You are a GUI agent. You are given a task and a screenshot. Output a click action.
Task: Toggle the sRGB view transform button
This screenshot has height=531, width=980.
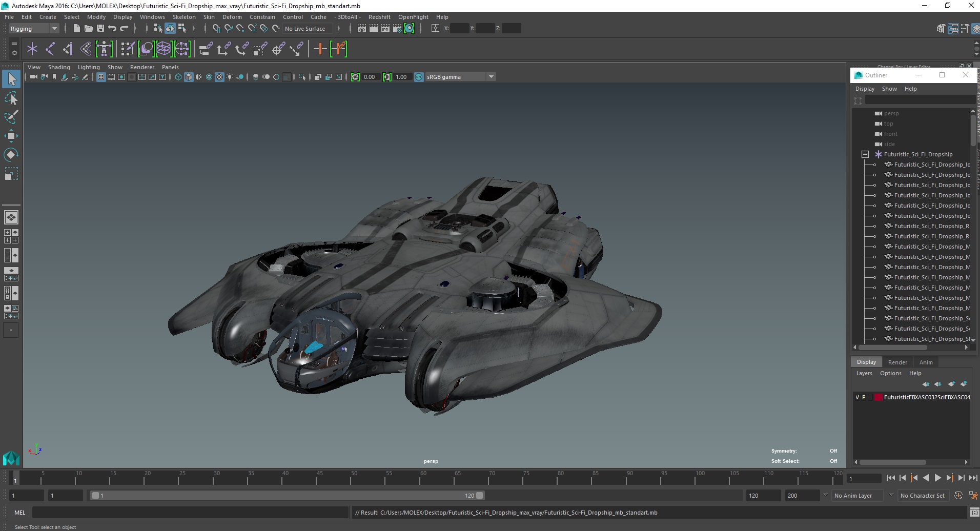(419, 77)
